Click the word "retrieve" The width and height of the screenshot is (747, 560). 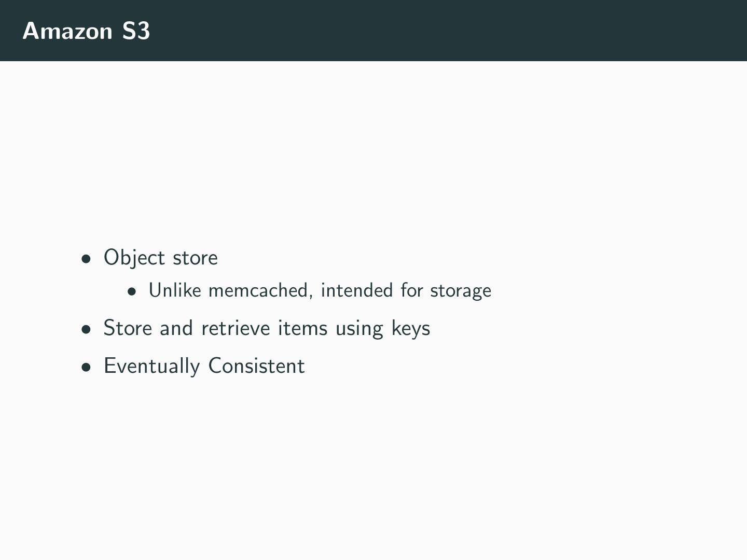pos(236,328)
